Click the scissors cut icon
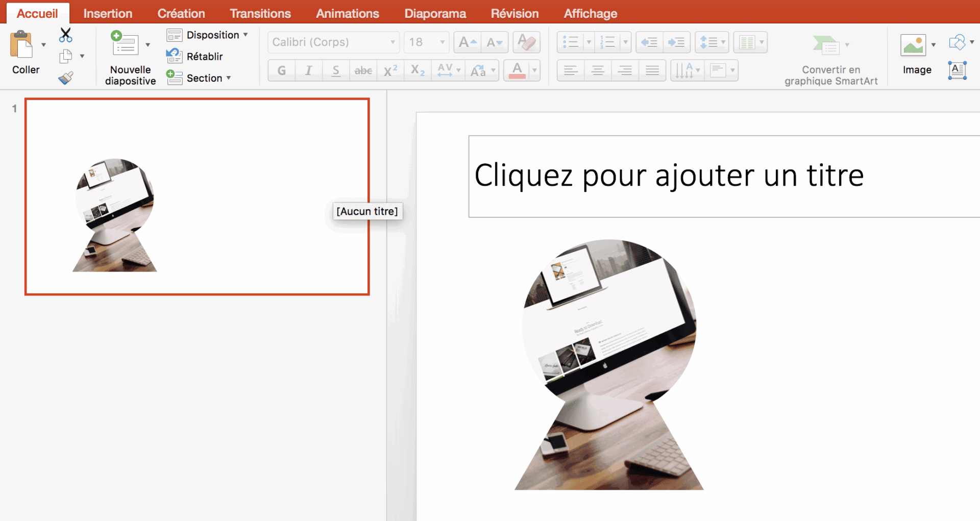Screen dimensions: 980x521 tap(66, 35)
